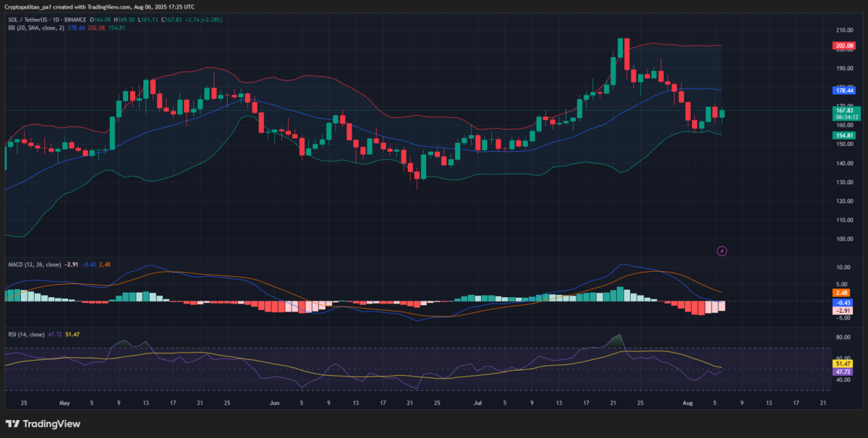Screen dimensions: 868x438
Task: Click the TradingView wordmark text
Action: (52, 424)
